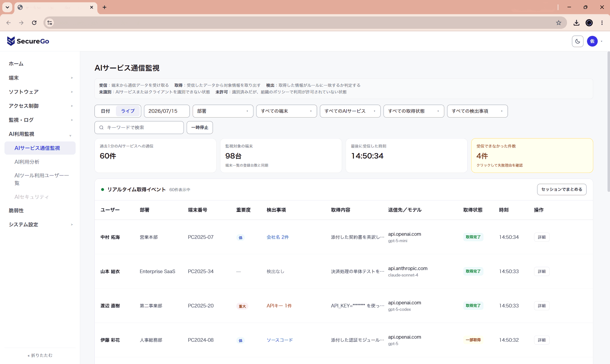Close the current browser tab
The width and height of the screenshot is (610, 364).
pyautogui.click(x=91, y=7)
